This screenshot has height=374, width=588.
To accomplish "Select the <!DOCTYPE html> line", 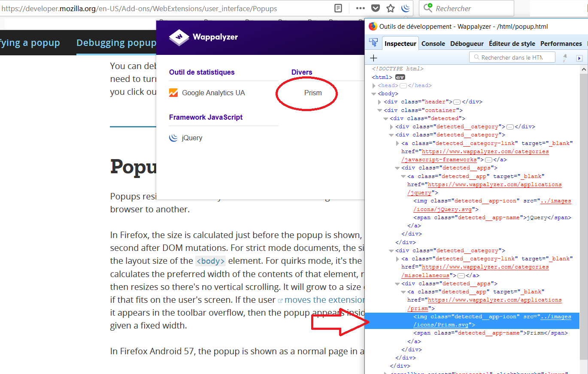I will (x=397, y=69).
